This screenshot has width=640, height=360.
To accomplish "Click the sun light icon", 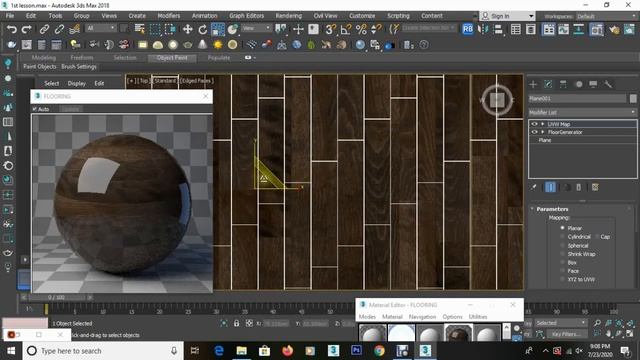I will [218, 44].
